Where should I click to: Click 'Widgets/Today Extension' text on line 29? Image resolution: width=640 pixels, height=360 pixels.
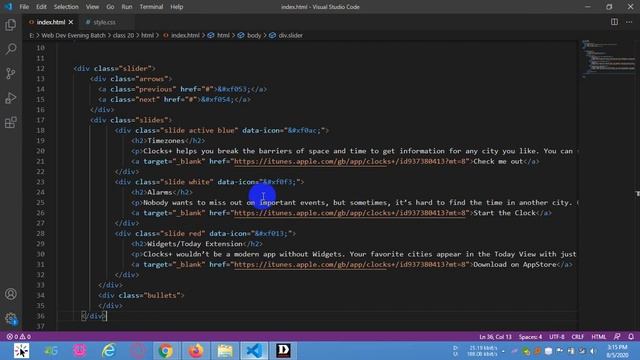195,244
